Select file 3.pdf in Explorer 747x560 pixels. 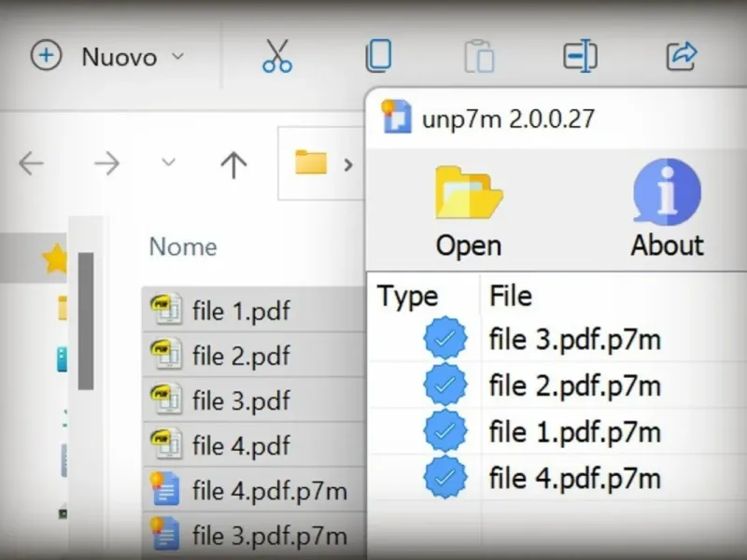tap(254, 400)
